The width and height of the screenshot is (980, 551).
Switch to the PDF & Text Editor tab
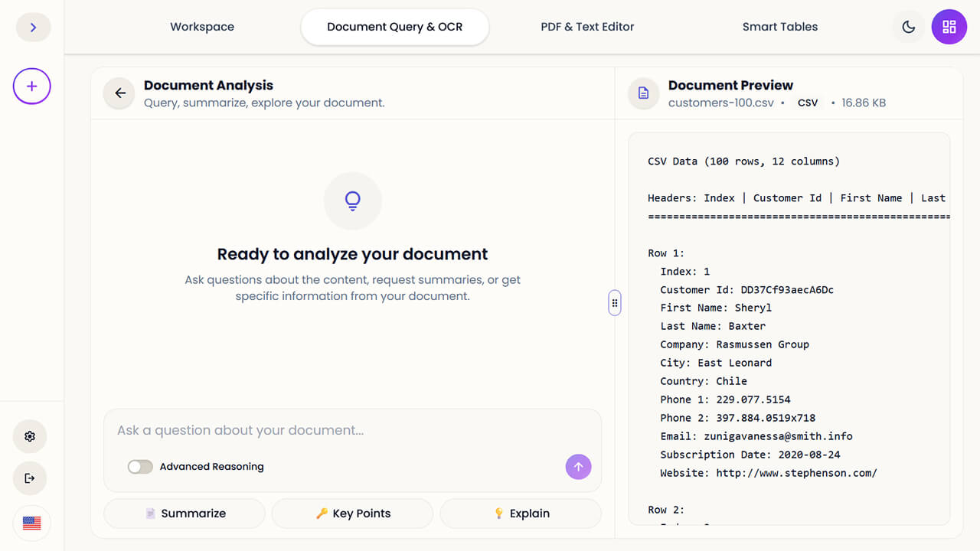click(587, 26)
